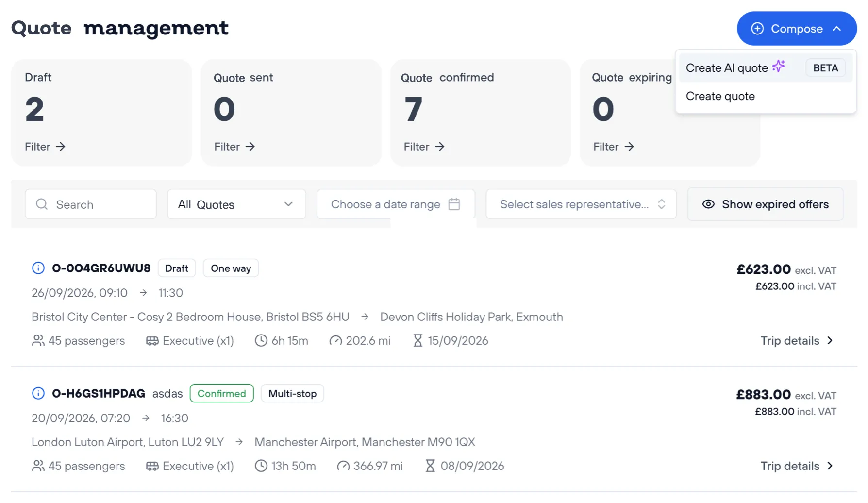868x503 pixels.
Task: Click sales representative up-down arrows
Action: 661,204
